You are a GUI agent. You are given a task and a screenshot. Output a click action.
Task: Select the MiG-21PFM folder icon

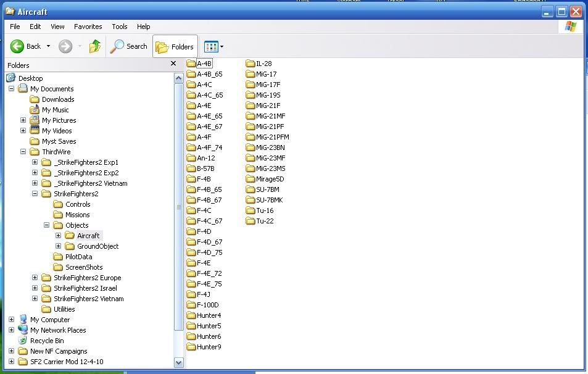tap(251, 137)
